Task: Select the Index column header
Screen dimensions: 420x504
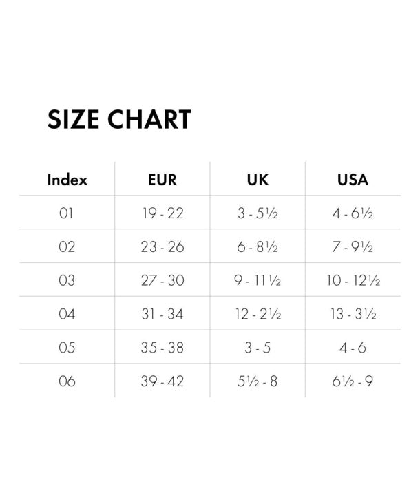Action: click(x=67, y=179)
